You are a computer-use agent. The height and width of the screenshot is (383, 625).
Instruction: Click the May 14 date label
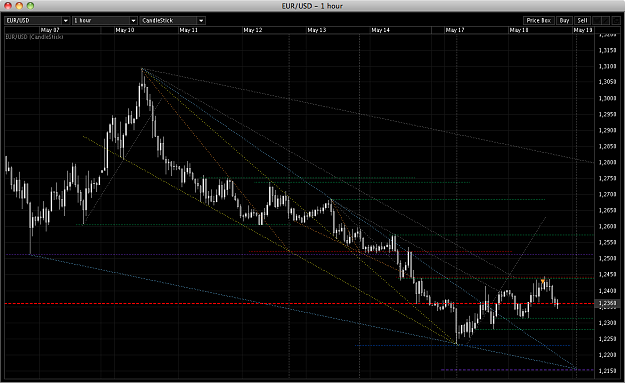[381, 30]
